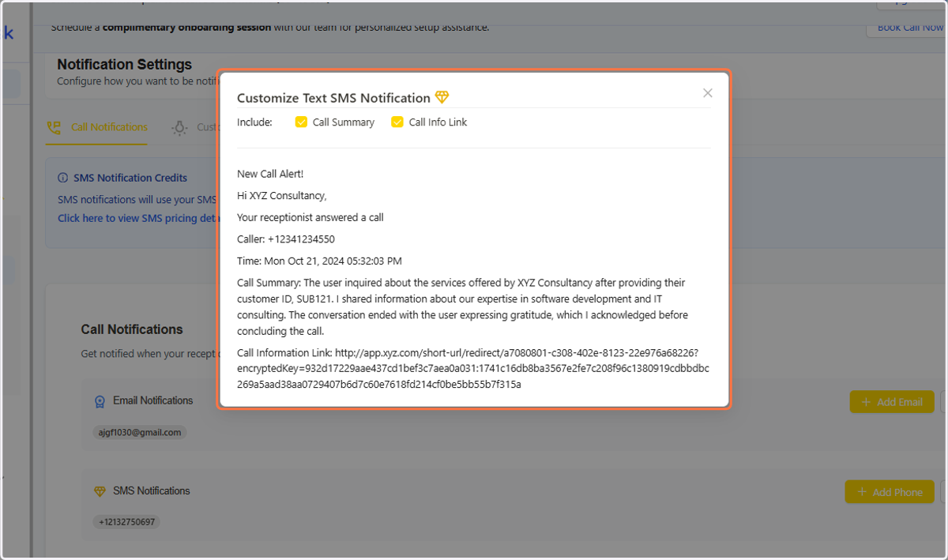Click the Notification Settings heading
The height and width of the screenshot is (560, 948).
click(x=125, y=65)
